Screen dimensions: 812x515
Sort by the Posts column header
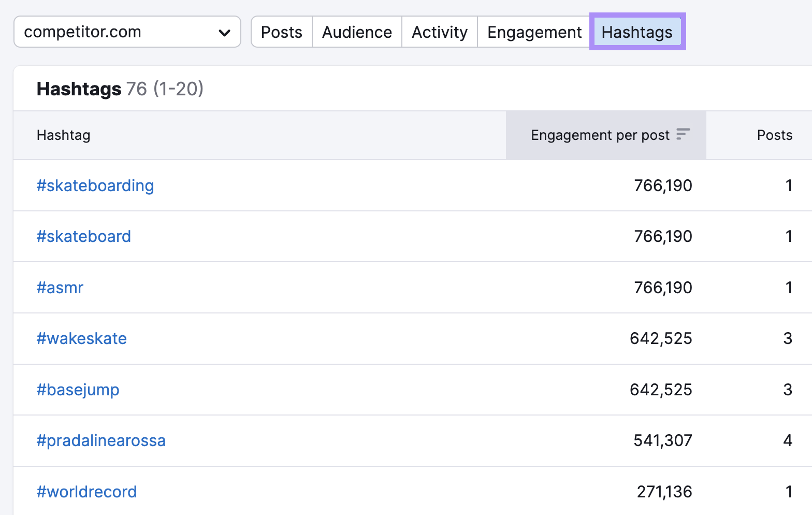click(774, 135)
